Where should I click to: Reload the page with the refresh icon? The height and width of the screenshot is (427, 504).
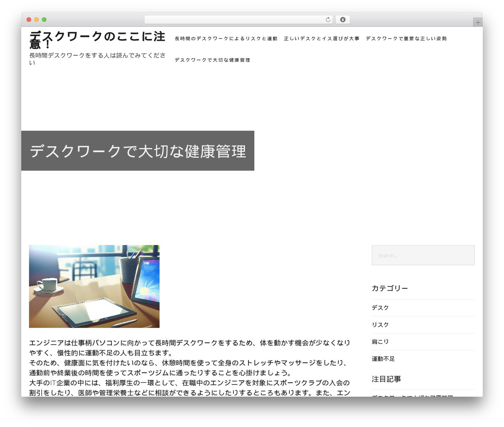[328, 20]
